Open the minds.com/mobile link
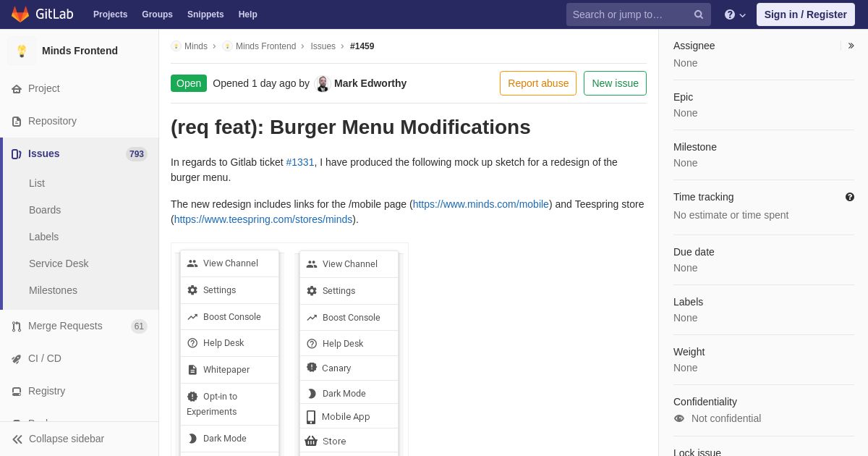Screen dimensions: 868x456 (x=481, y=204)
